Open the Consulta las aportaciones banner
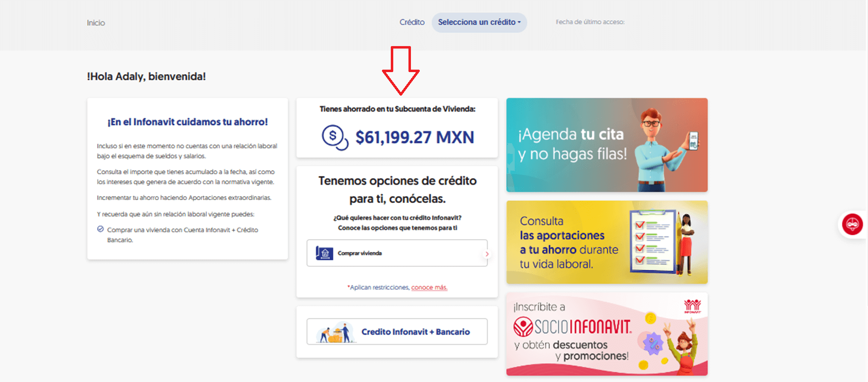 [607, 242]
